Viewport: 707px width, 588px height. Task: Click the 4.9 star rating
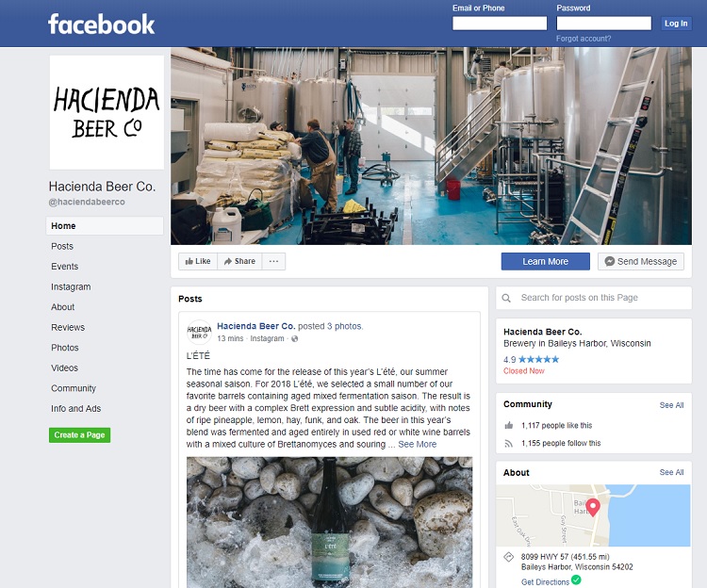pyautogui.click(x=531, y=360)
